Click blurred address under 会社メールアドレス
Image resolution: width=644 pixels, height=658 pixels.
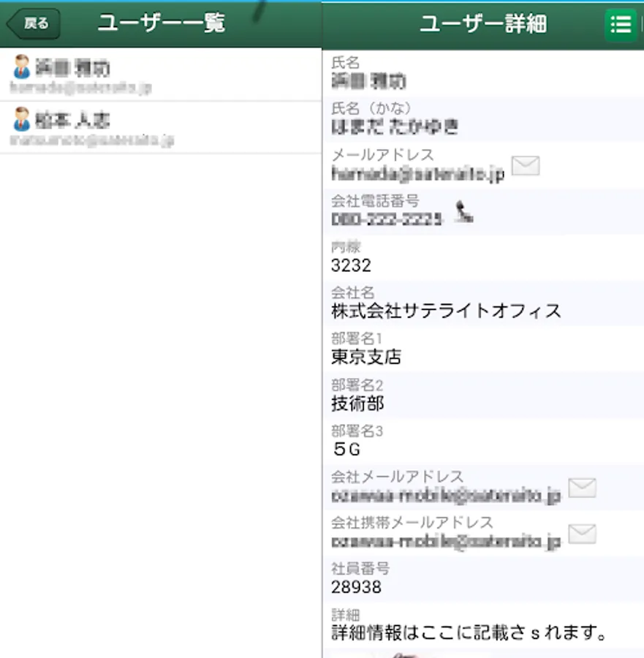(x=446, y=496)
